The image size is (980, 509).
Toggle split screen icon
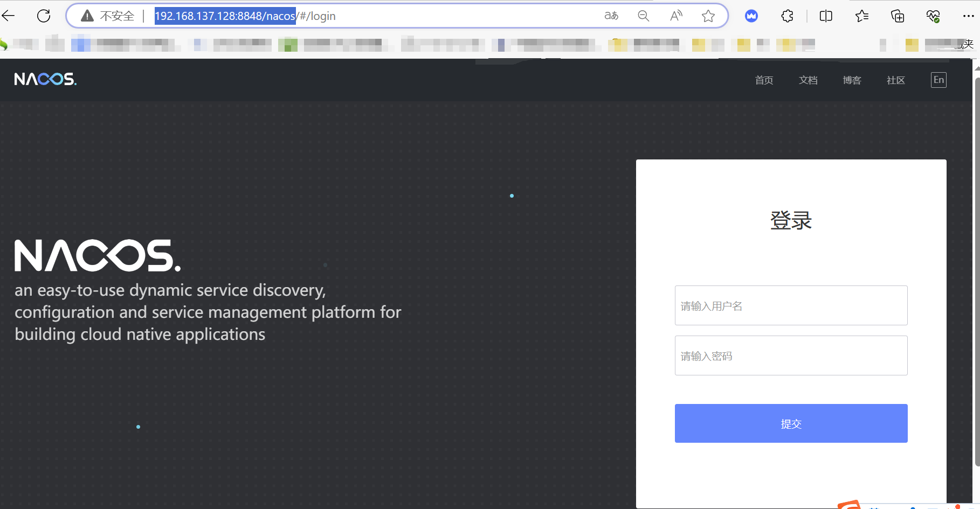(826, 16)
